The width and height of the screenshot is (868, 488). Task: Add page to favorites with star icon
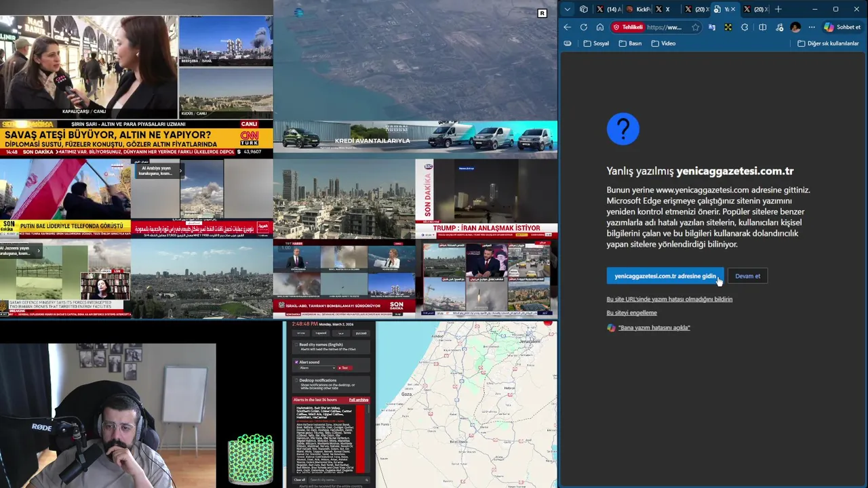[x=695, y=27]
